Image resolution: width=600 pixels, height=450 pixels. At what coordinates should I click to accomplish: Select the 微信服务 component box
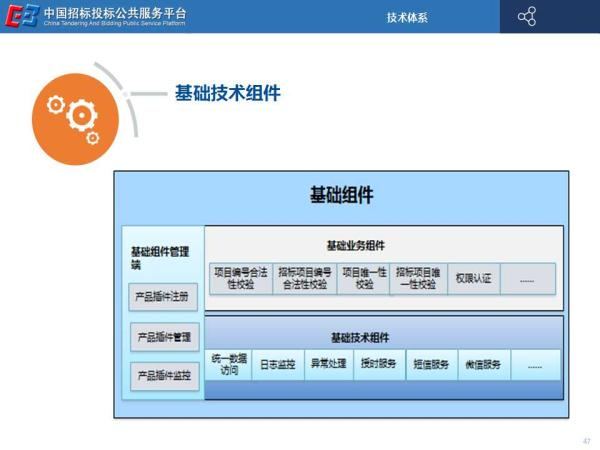click(483, 364)
